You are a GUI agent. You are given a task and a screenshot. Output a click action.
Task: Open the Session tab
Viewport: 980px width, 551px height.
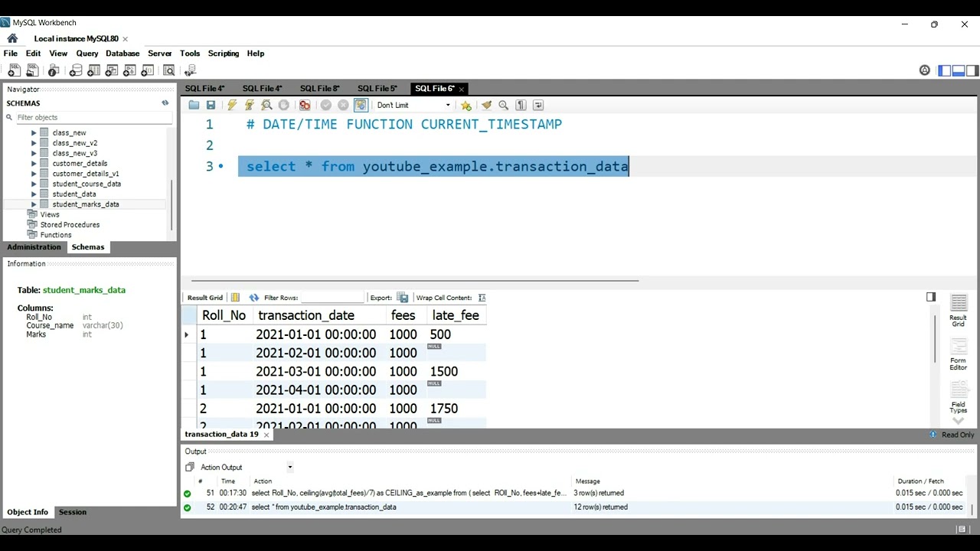73,513
